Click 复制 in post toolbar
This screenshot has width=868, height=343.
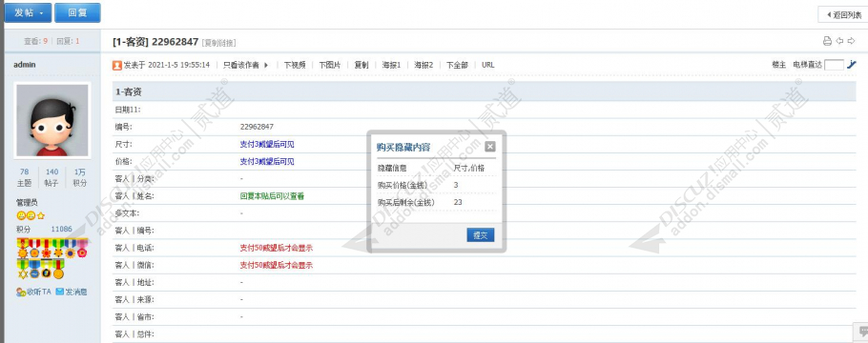click(362, 65)
